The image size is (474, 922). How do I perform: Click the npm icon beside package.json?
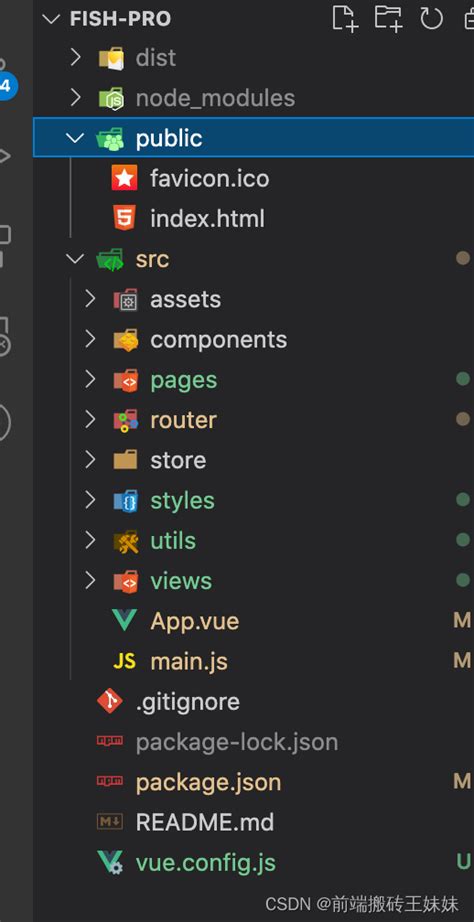coord(110,781)
